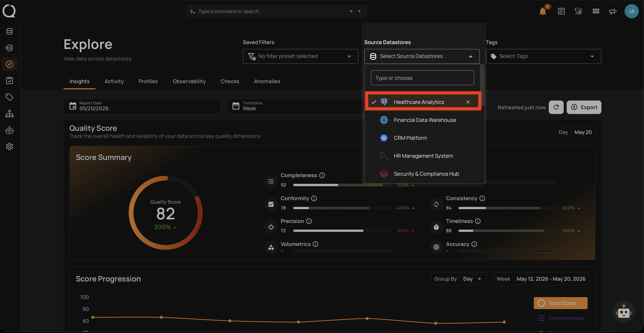Click the Type or choose field
Screen dimensions: 644x333
(422, 78)
